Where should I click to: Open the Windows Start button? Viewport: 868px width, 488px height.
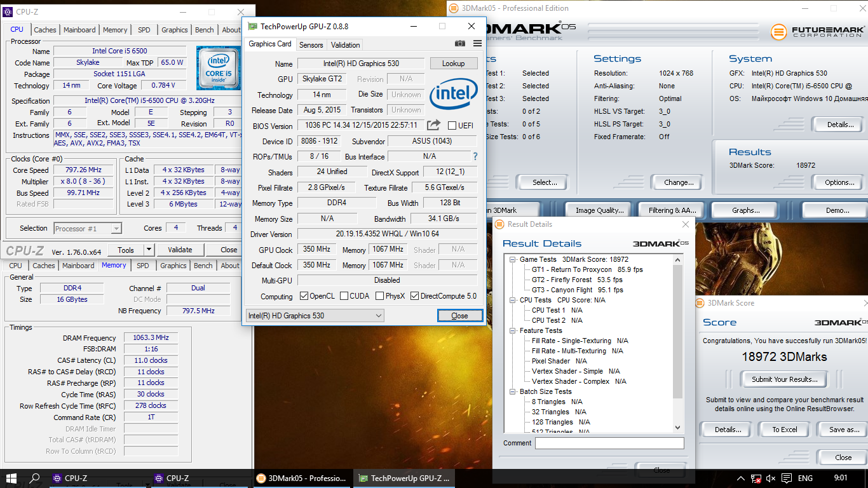coord(11,478)
